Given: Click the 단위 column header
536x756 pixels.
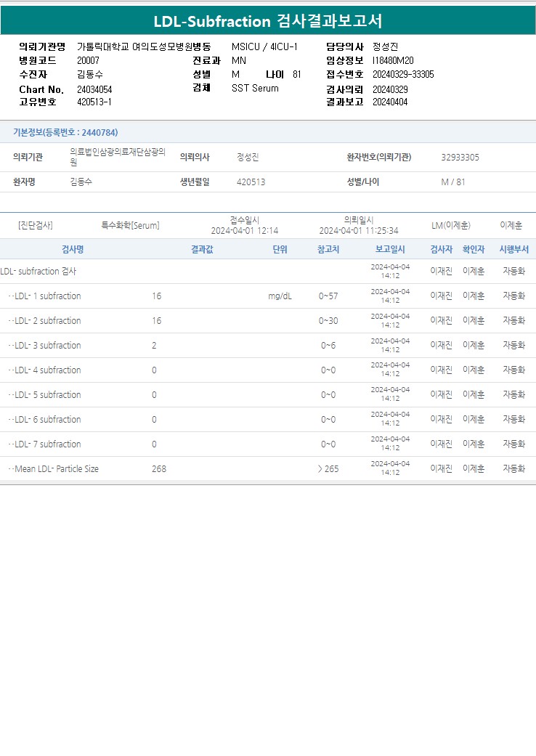Looking at the screenshot, I should [280, 249].
